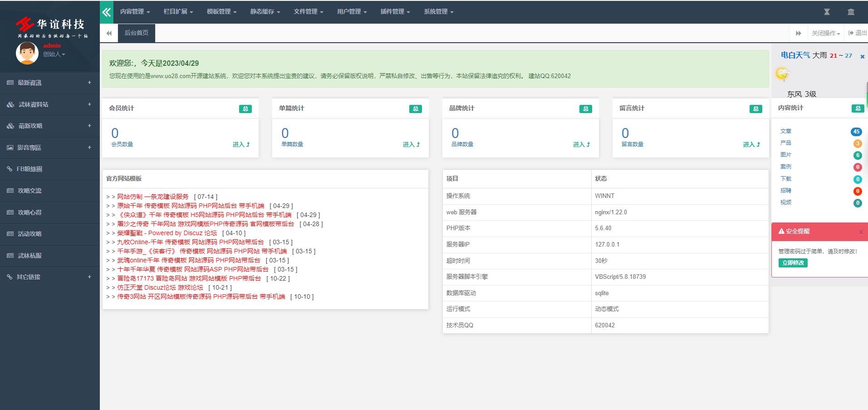Collapse the sidebar with the green double-arrow icon
Screen dimensions: 868x410
[x=107, y=12]
